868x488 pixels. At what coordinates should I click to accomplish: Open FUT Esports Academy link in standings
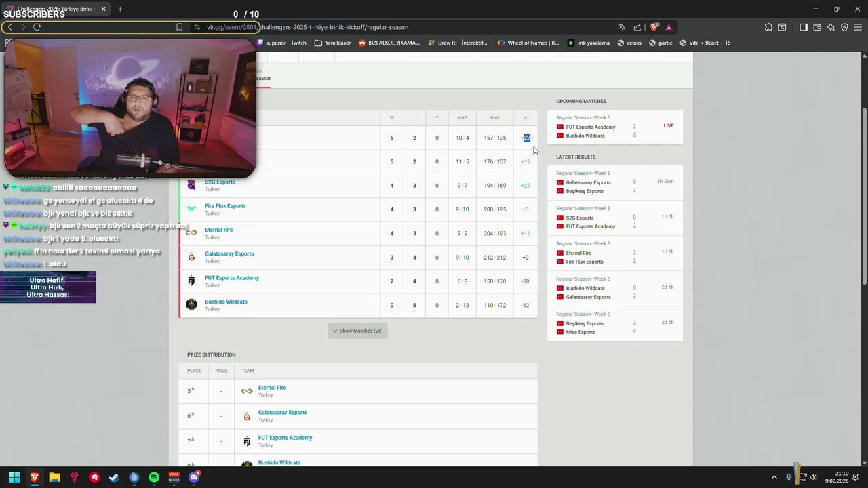(232, 278)
